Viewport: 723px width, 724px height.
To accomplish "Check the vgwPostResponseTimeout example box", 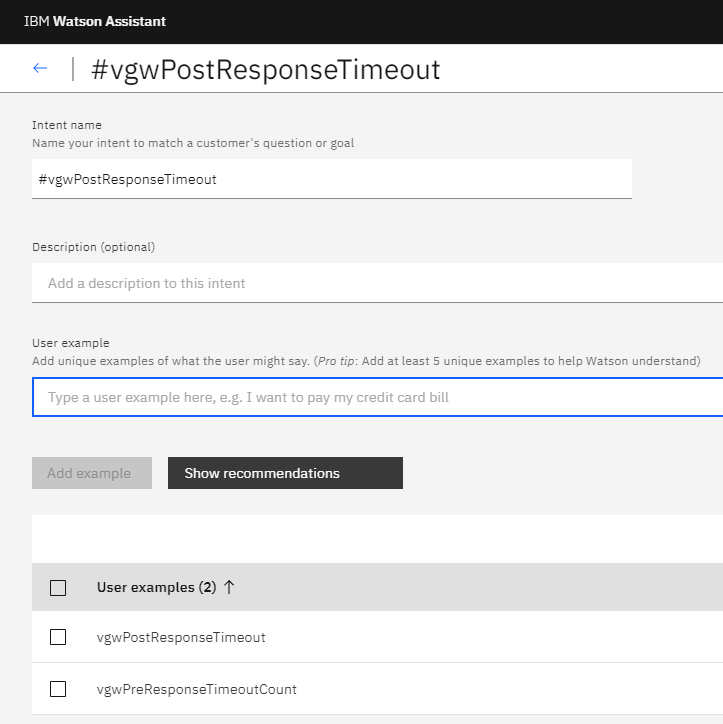I will coord(58,637).
